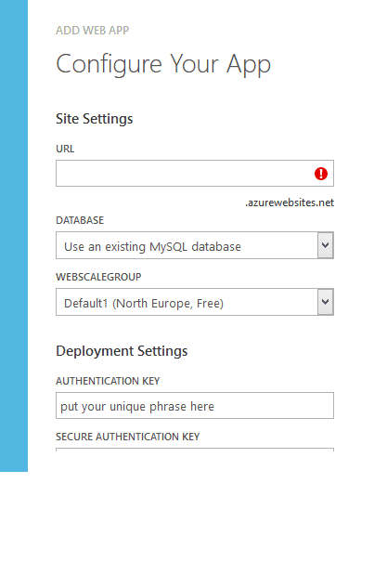Viewport: 374px width, 588px height.
Task: Expand the WEBSCALEGROUP dropdown arrow
Action: [x=326, y=302]
